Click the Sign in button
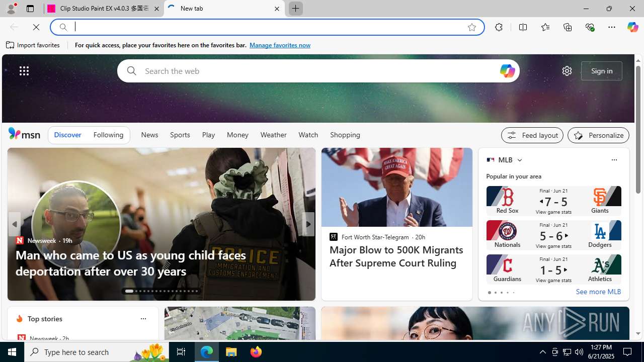This screenshot has width=644, height=362. coord(601,71)
